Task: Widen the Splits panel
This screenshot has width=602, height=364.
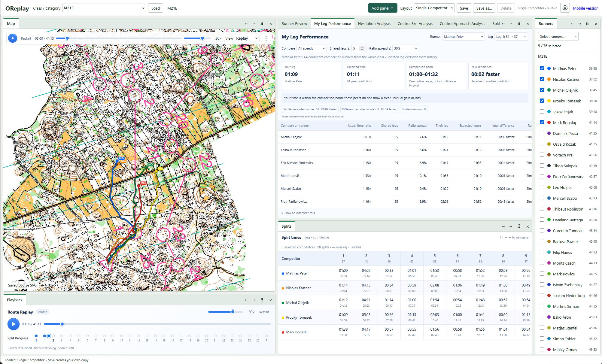Action: tap(511, 226)
